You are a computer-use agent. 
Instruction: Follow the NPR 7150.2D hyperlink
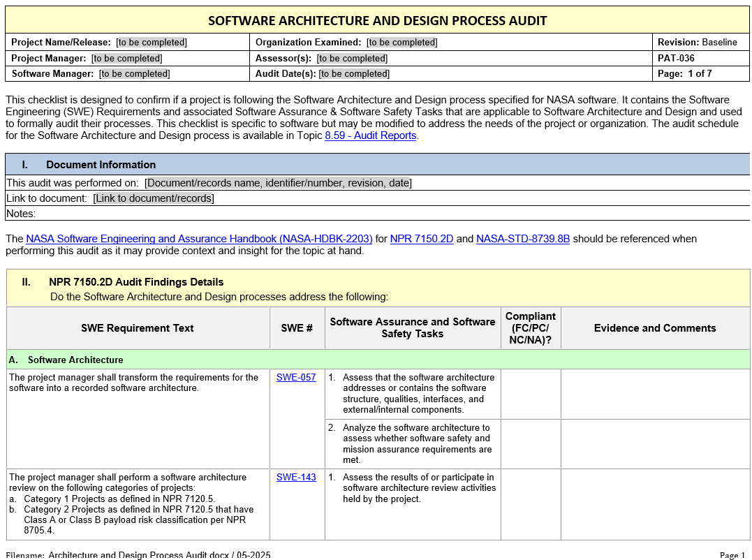(421, 239)
